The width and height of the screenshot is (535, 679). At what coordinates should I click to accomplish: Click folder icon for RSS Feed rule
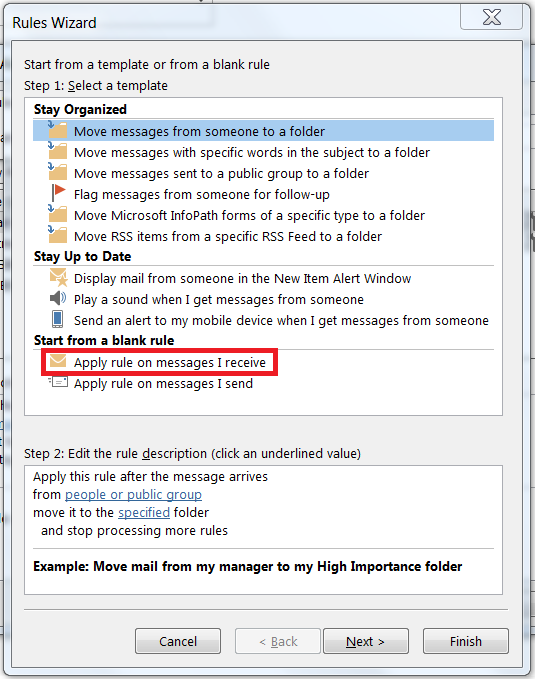click(x=57, y=235)
